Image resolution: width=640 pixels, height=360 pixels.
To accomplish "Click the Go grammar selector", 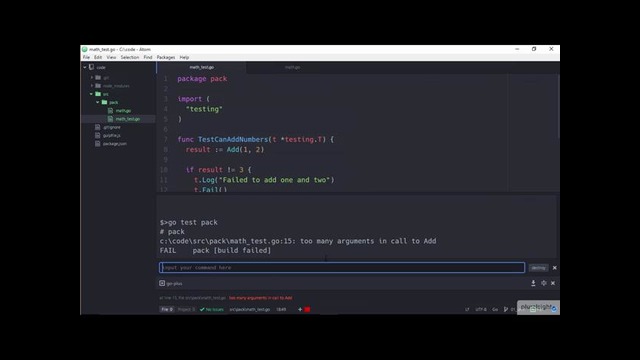I will 495,309.
